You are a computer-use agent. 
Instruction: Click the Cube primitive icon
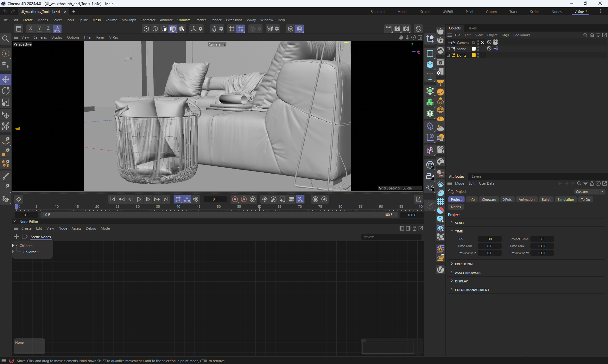(430, 65)
